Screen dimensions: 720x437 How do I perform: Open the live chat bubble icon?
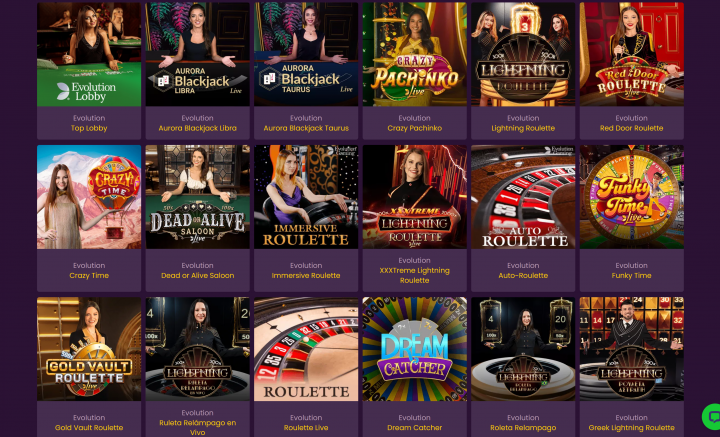[713, 416]
